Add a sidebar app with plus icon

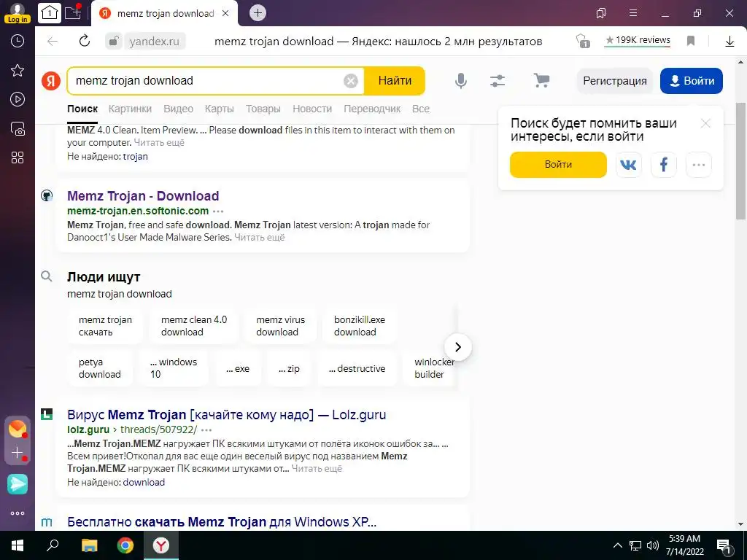(18, 452)
